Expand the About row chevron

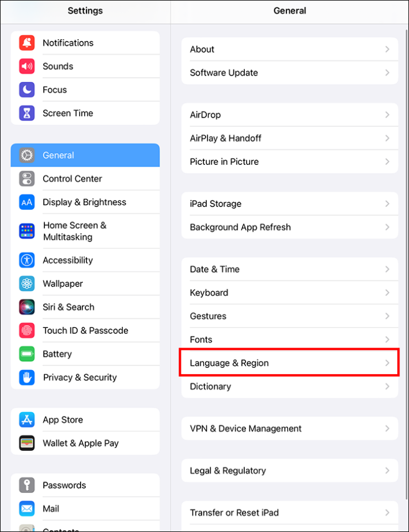click(387, 49)
